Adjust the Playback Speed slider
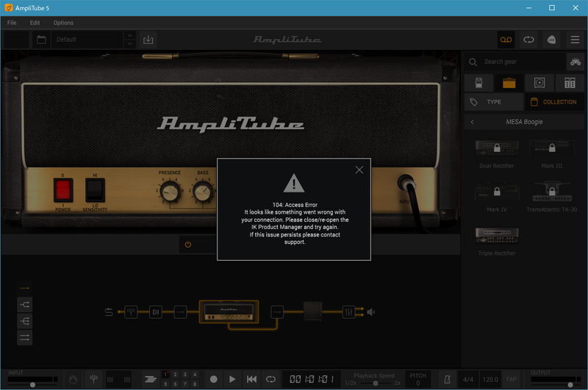588x390 pixels. point(375,383)
